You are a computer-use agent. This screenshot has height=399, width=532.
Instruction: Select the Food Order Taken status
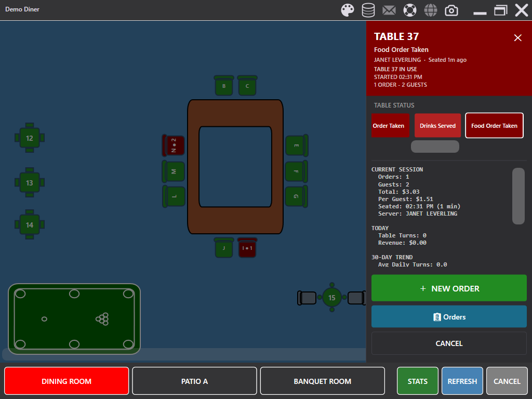coord(494,126)
